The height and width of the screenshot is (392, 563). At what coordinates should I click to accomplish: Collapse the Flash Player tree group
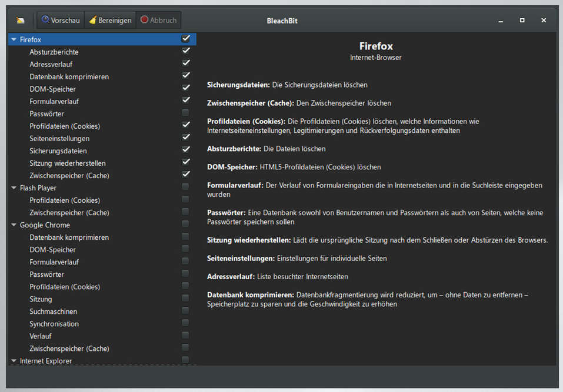pyautogui.click(x=14, y=187)
